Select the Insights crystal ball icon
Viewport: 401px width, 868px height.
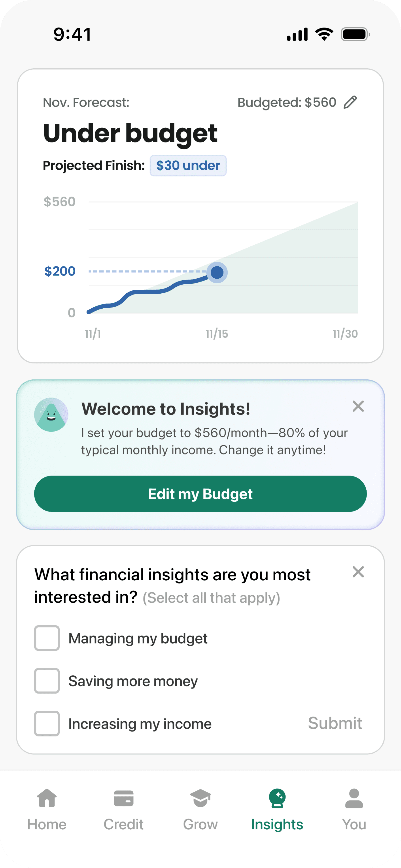pos(277,798)
